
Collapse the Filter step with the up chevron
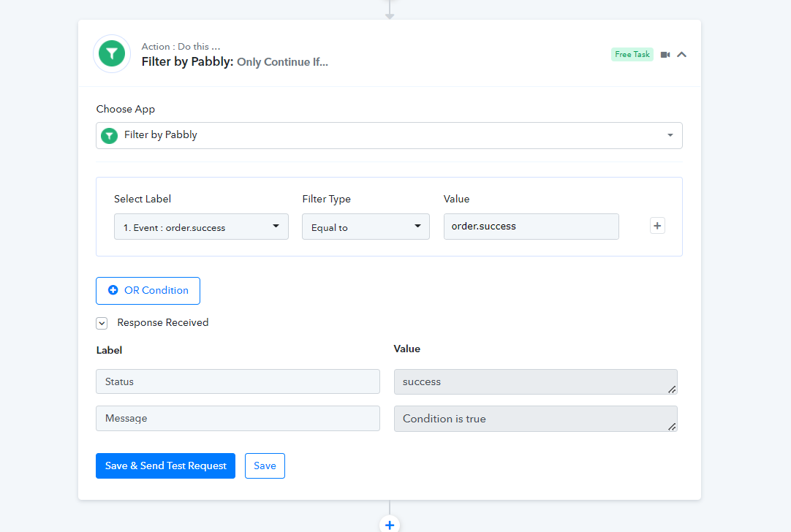[681, 55]
